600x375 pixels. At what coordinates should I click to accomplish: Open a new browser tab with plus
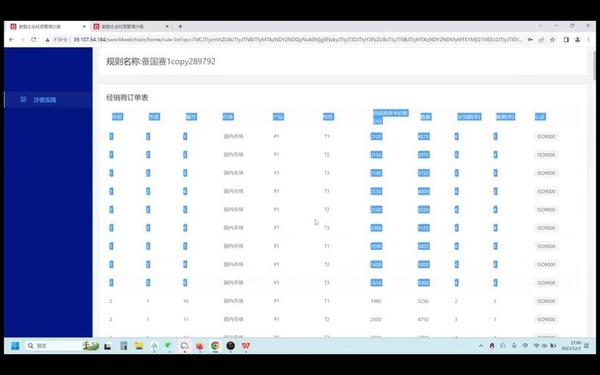click(x=180, y=26)
